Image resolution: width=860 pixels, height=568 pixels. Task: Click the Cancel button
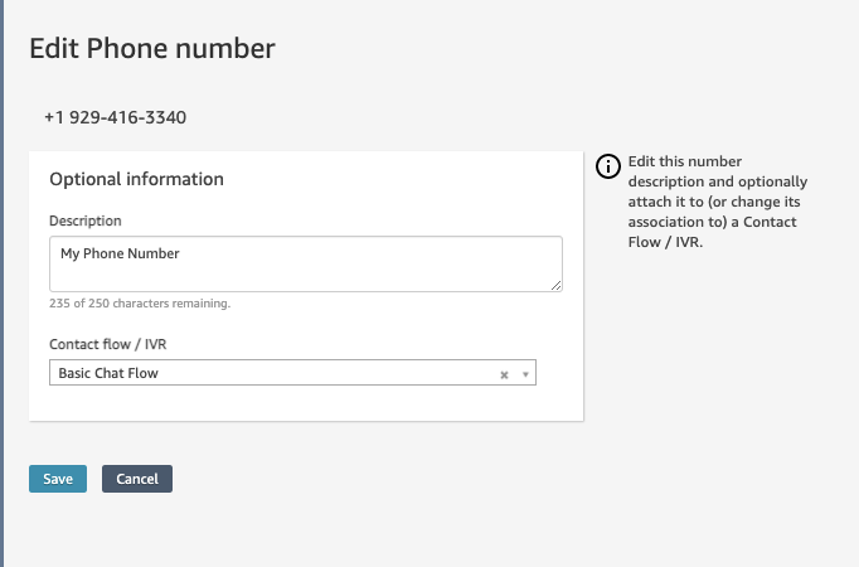pyautogui.click(x=137, y=479)
